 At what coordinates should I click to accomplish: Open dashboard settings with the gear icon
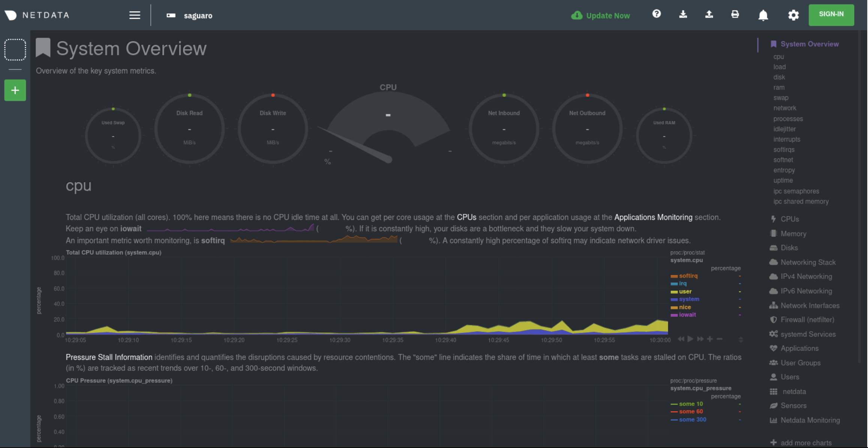point(793,15)
